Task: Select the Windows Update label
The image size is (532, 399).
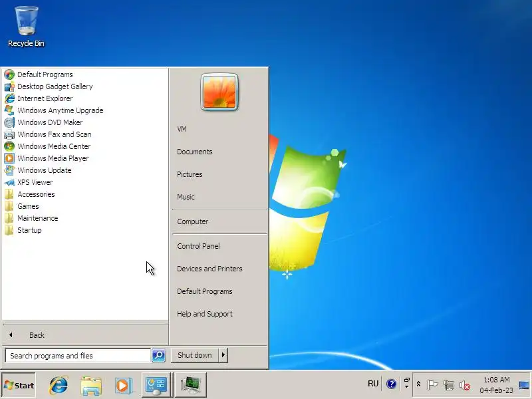Action: point(45,170)
